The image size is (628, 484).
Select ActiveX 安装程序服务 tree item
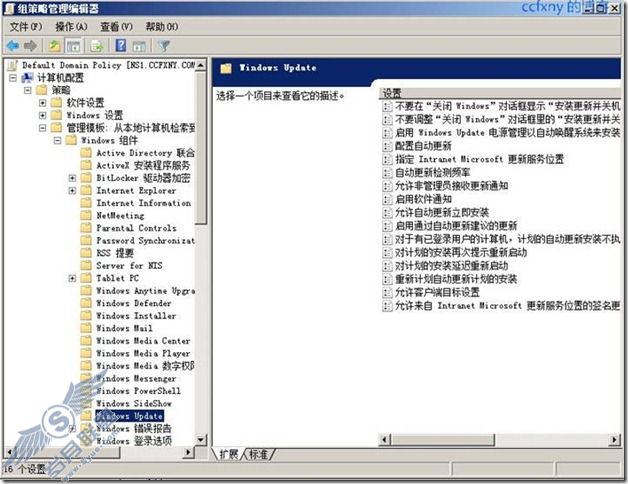(x=143, y=165)
